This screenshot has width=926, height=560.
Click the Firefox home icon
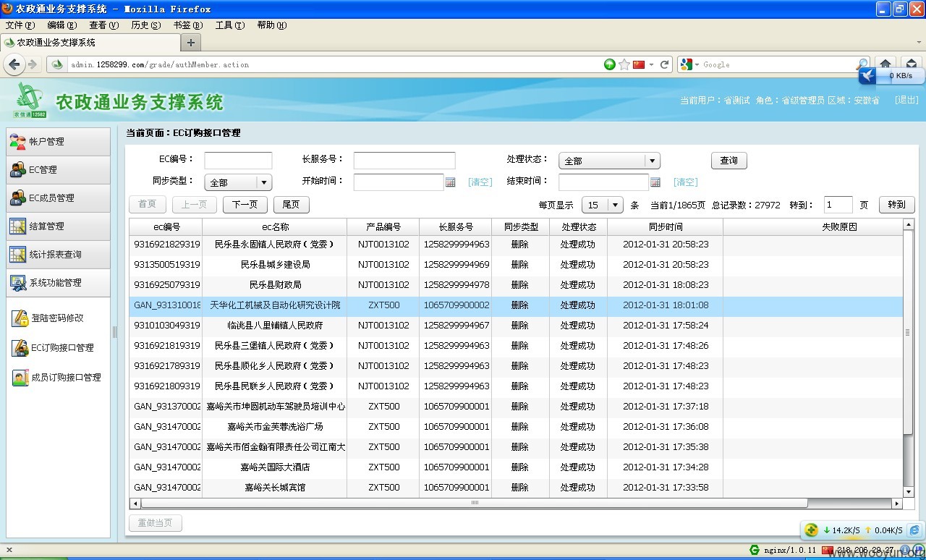pos(885,64)
